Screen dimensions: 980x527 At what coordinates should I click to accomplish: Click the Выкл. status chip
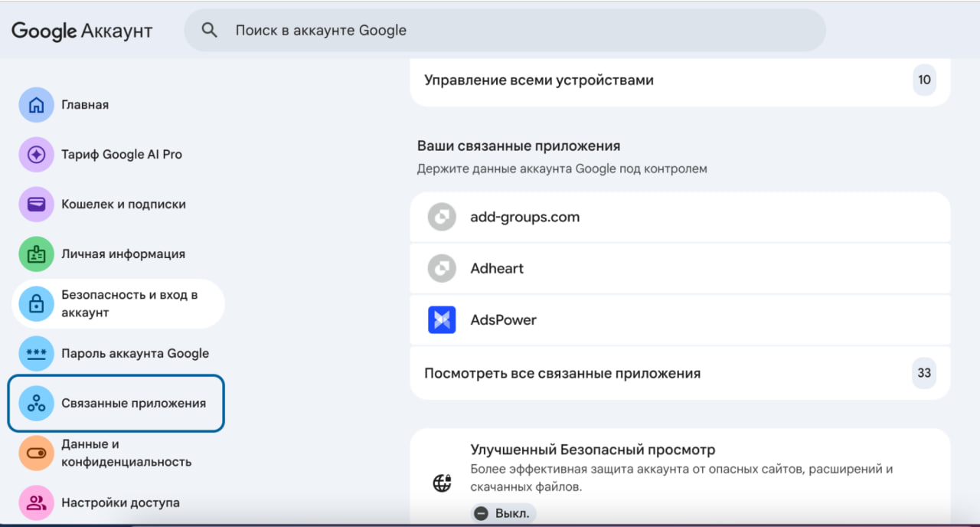(503, 513)
